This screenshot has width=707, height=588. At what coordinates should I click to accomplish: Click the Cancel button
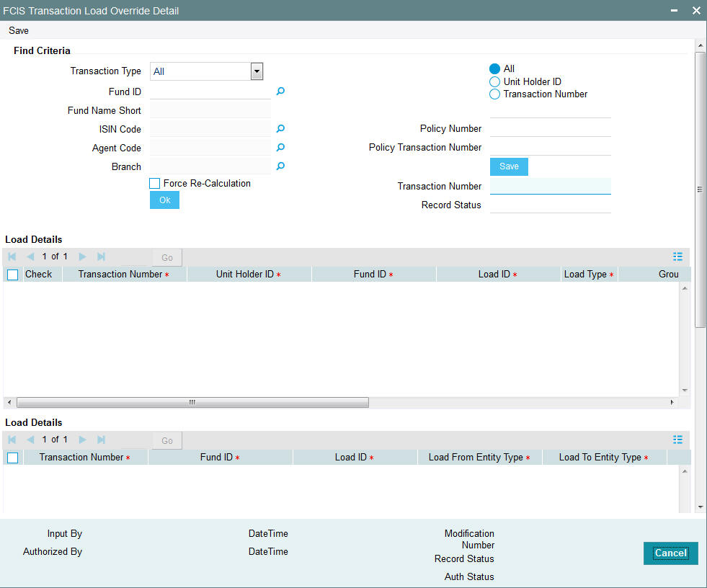click(671, 553)
